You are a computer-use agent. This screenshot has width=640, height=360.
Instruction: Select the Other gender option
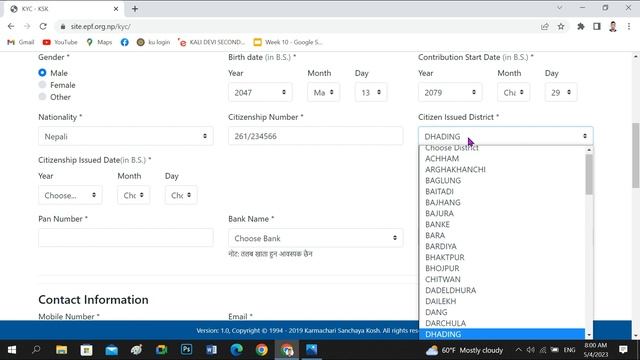point(42,96)
